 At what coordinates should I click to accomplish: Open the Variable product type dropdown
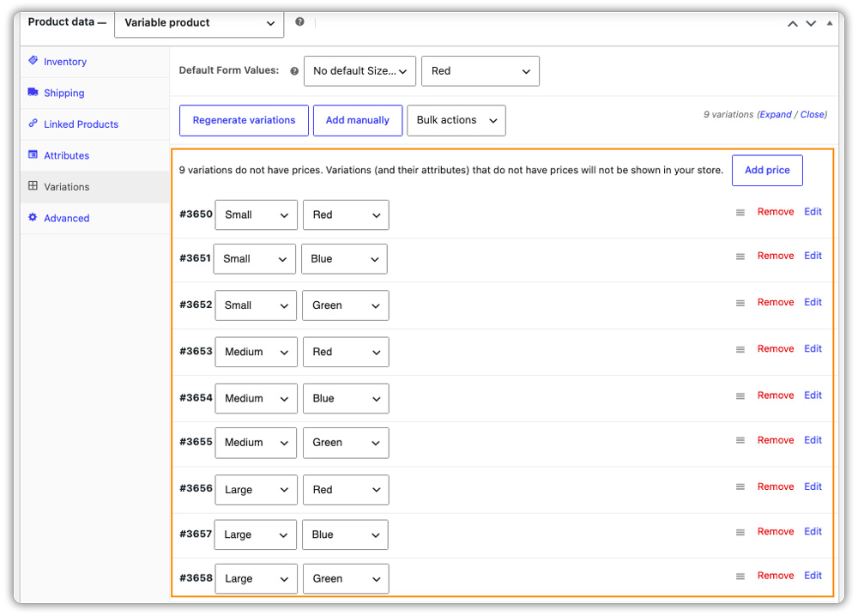pos(199,23)
